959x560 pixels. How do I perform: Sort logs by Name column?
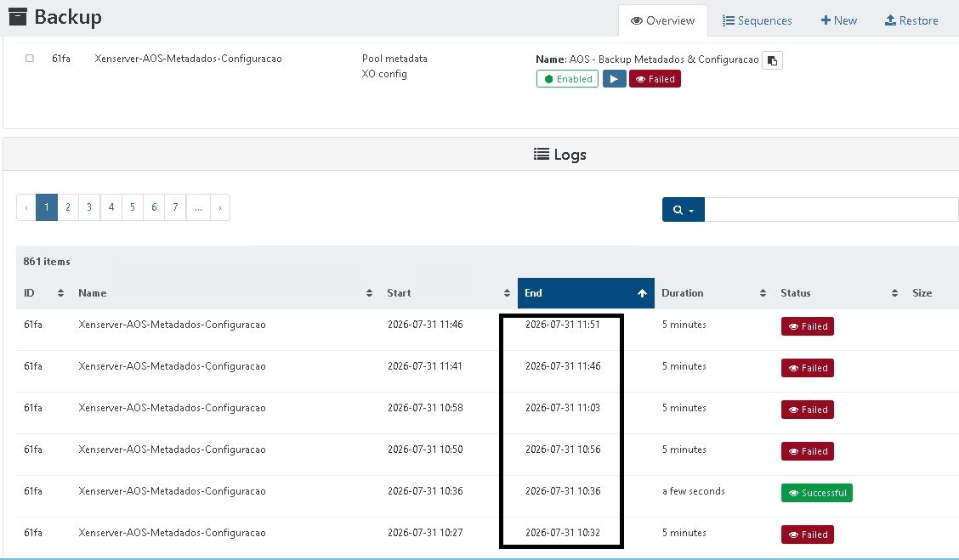pos(225,293)
